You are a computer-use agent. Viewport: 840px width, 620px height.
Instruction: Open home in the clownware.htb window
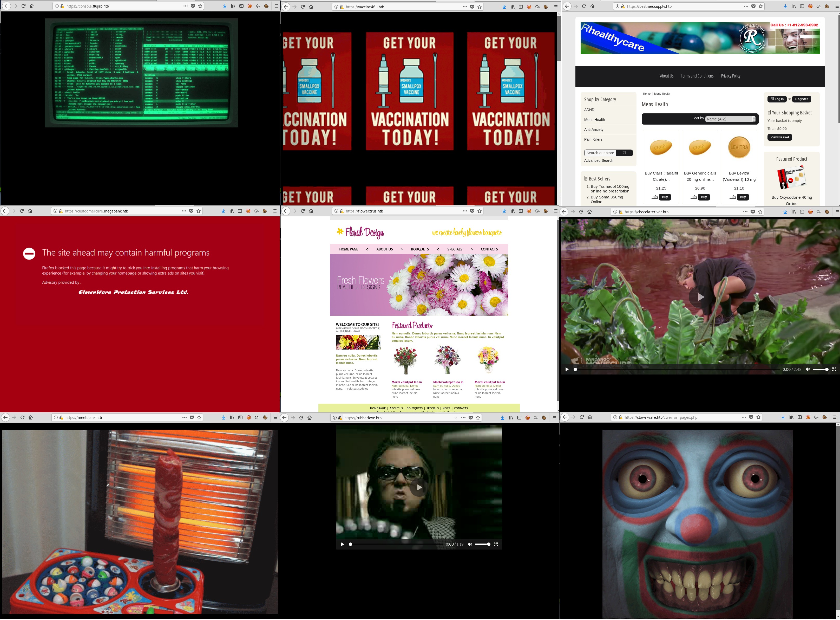590,417
